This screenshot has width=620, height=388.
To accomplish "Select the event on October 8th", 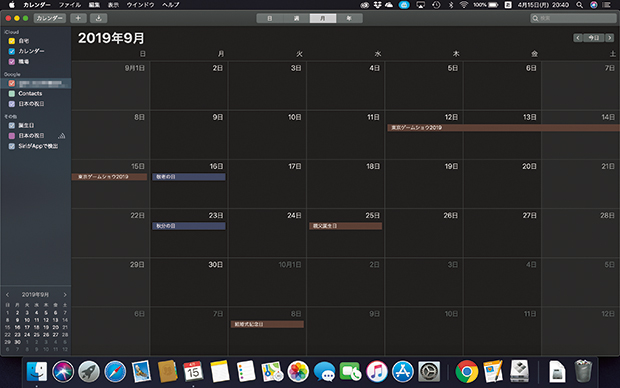I will [267, 324].
